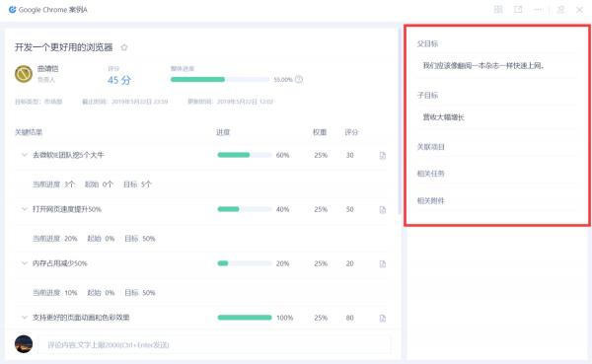Collapse the 去微软IE团队挖5个大牛 key result
The image size is (592, 364).
(x=25, y=155)
